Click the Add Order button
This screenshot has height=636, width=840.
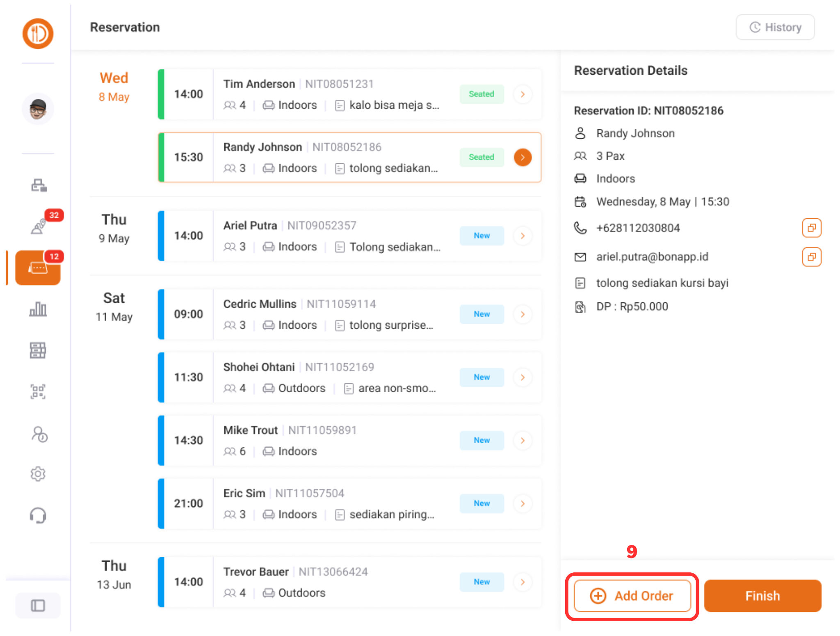tap(632, 596)
